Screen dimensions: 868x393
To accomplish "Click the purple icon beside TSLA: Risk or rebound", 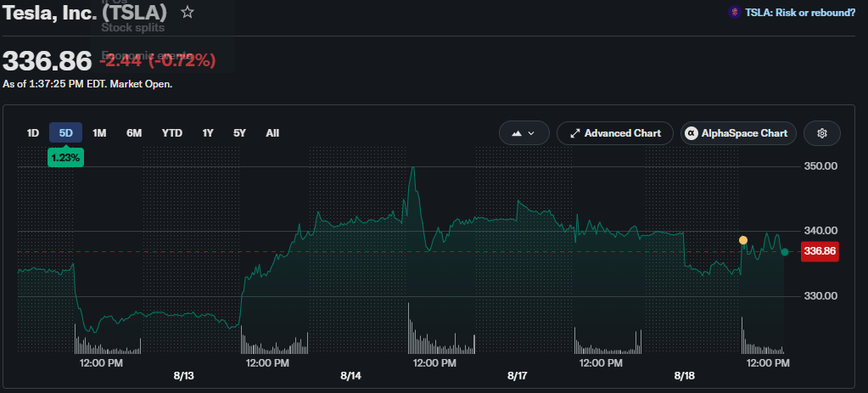I will tap(734, 12).
